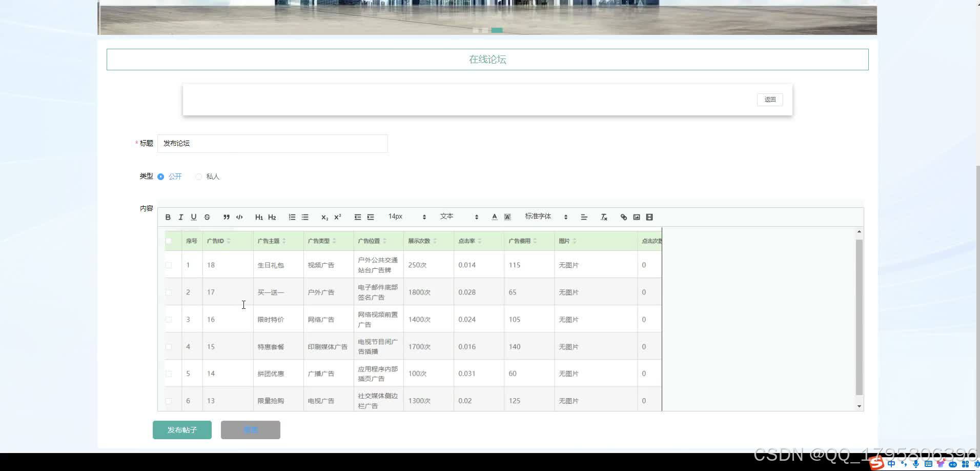
Task: Open the text color picker
Action: (x=495, y=217)
